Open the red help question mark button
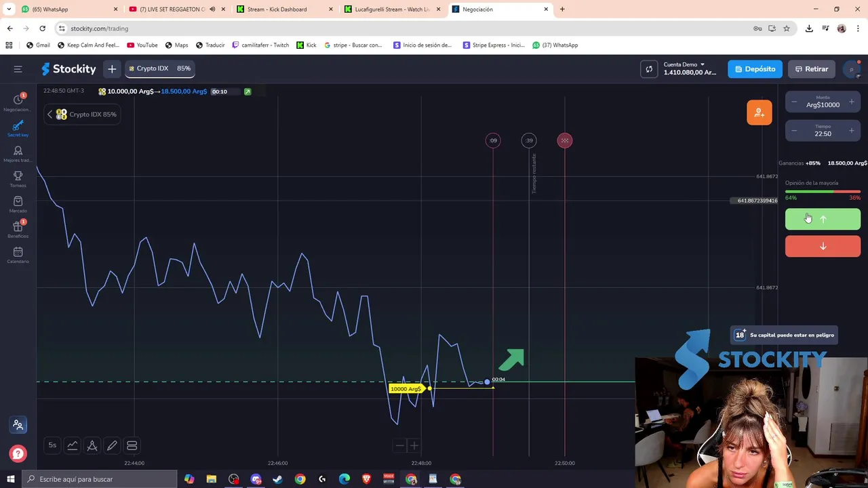Image resolution: width=868 pixels, height=488 pixels. coord(18,453)
